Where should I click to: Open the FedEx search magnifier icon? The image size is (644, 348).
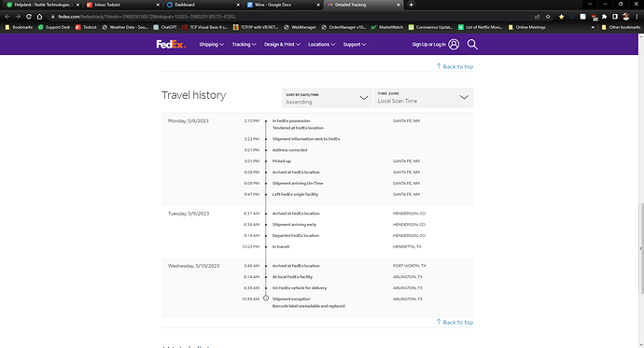pyautogui.click(x=472, y=45)
